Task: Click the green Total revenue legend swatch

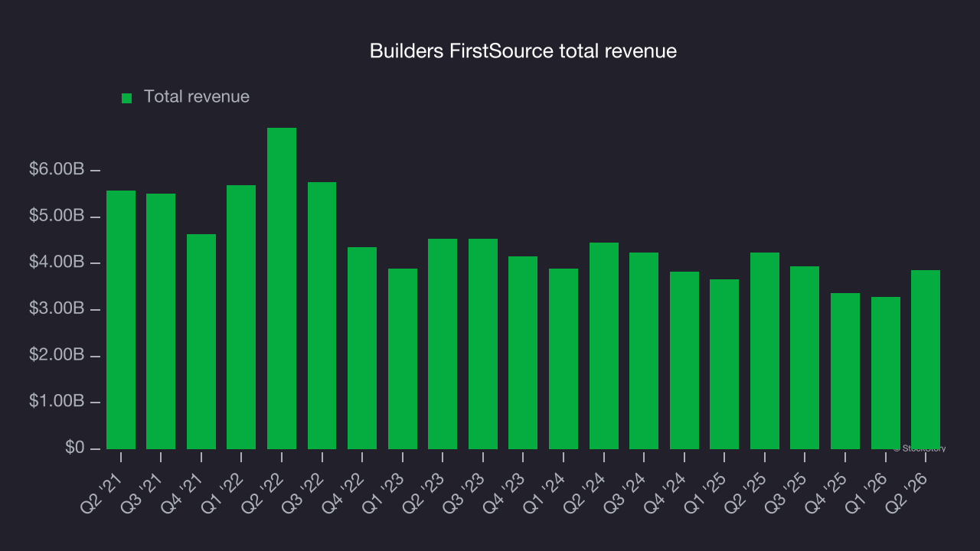Action: click(127, 98)
